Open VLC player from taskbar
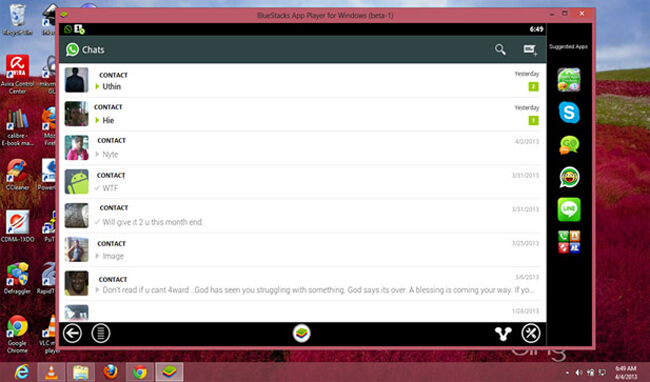650x382 pixels. point(51,372)
